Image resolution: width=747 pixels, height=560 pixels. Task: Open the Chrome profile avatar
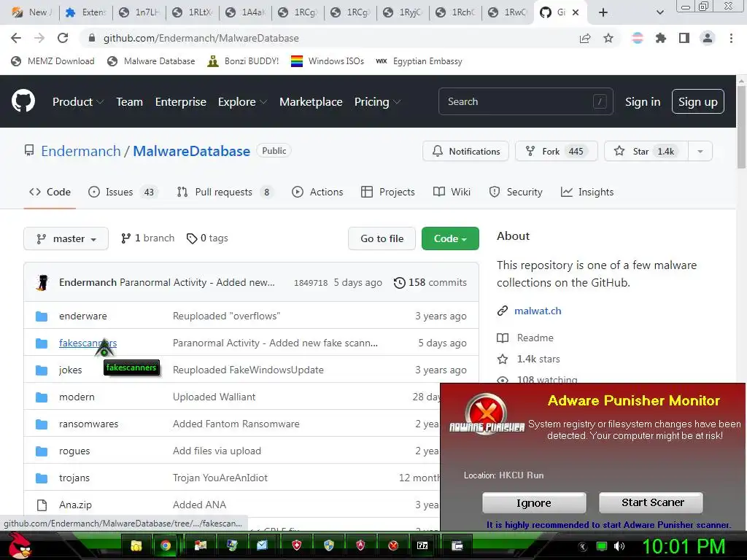(708, 38)
